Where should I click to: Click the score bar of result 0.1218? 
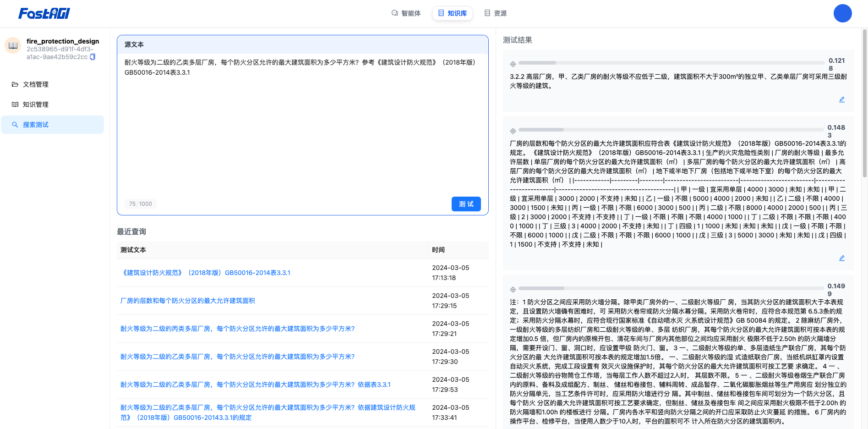[671, 63]
